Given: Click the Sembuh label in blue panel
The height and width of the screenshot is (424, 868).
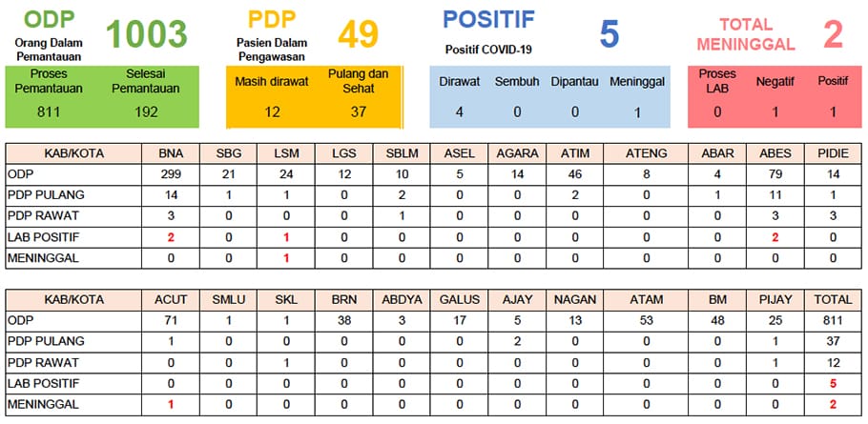Looking at the screenshot, I should (515, 82).
